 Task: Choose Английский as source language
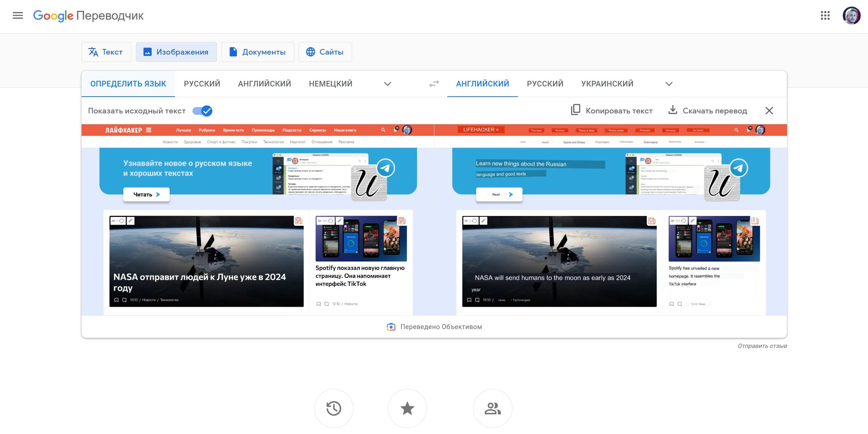(264, 84)
